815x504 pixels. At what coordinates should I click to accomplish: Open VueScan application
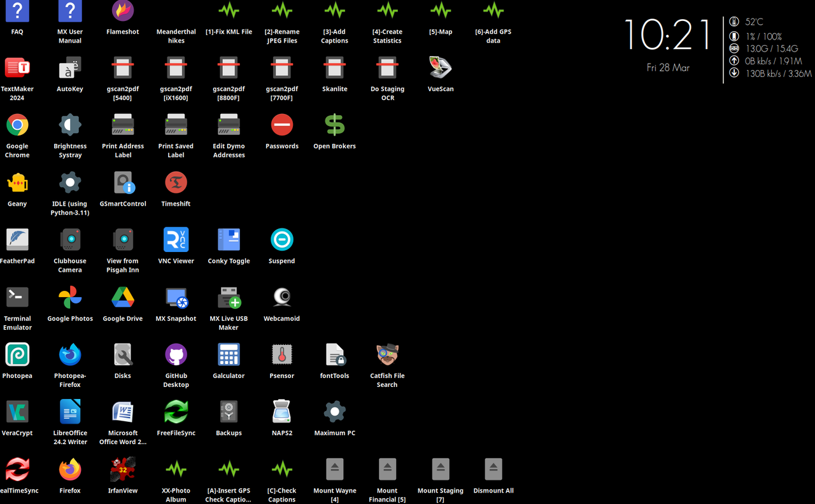pos(441,68)
